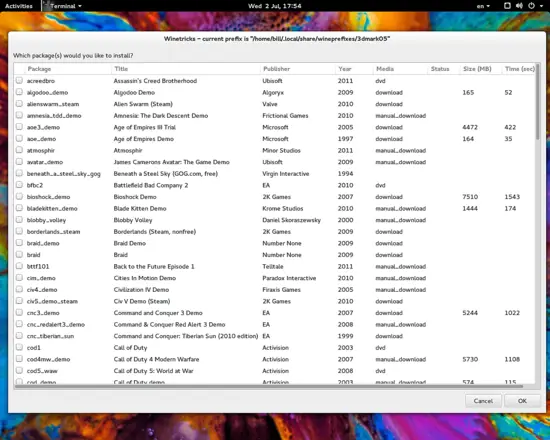Sort by the Title column header
This screenshot has width=550, height=440.
(x=186, y=69)
